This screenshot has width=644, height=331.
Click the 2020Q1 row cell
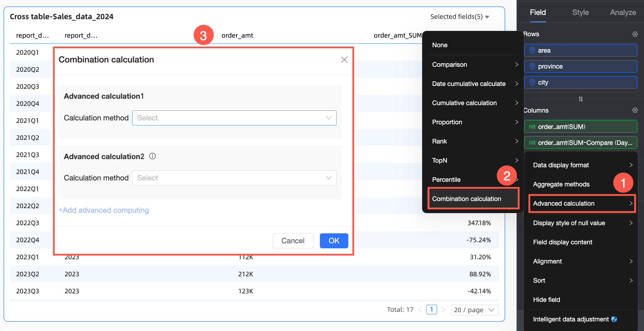[x=28, y=53]
